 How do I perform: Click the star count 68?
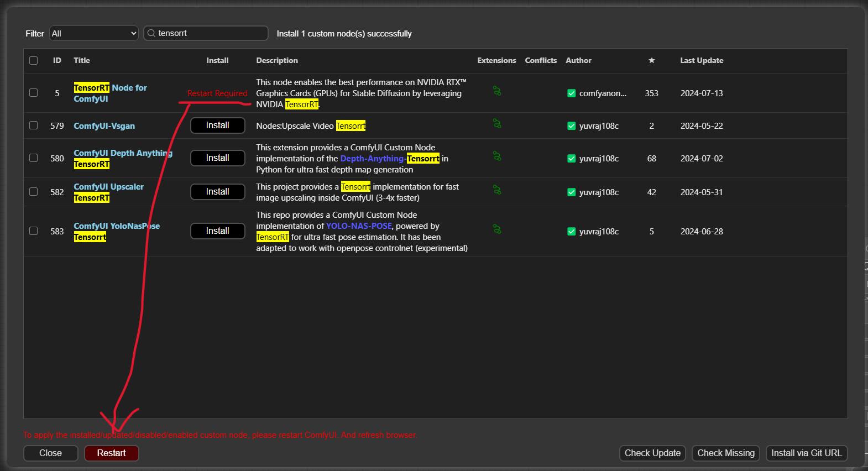coord(652,159)
